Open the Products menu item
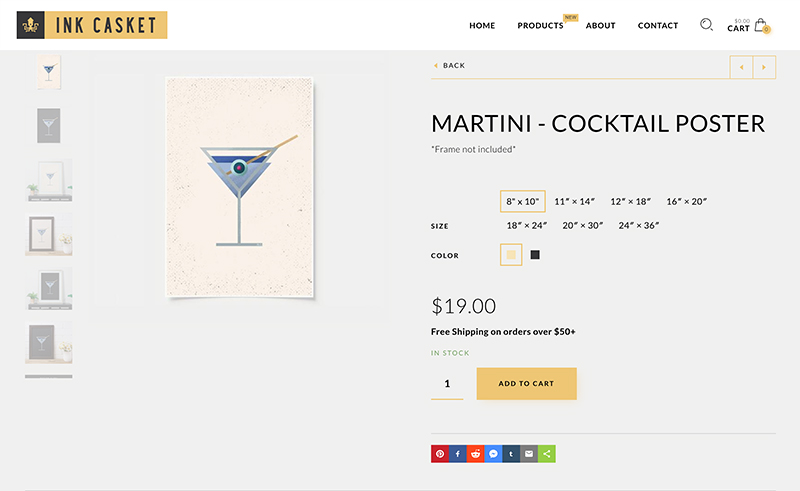Viewport: 800px width, 491px height. tap(540, 26)
